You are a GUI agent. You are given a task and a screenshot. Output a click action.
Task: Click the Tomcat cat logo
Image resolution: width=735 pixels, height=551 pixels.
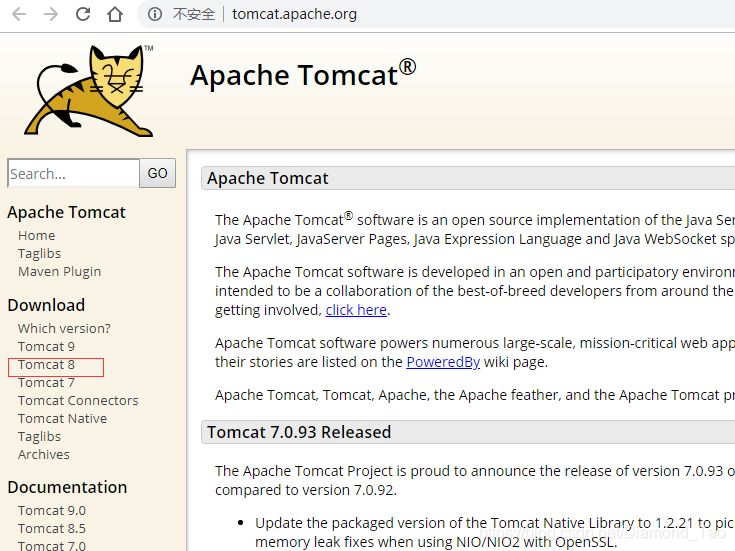coord(89,91)
